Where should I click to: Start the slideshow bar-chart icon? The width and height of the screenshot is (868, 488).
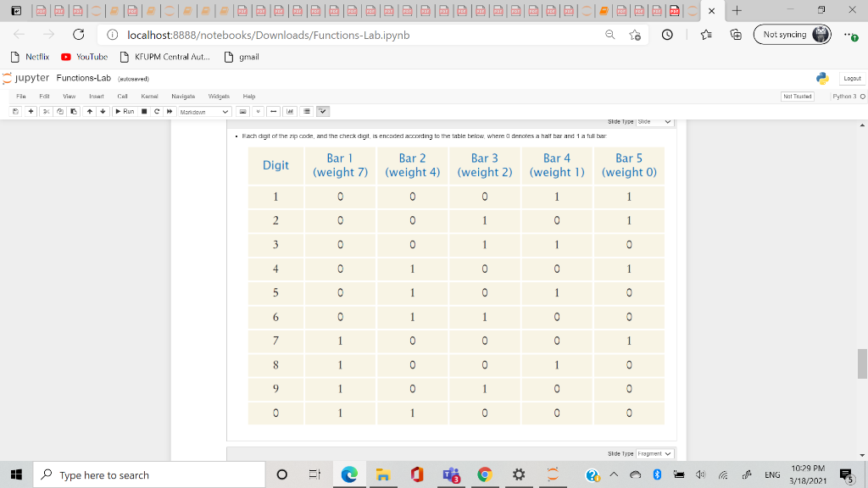click(x=290, y=111)
